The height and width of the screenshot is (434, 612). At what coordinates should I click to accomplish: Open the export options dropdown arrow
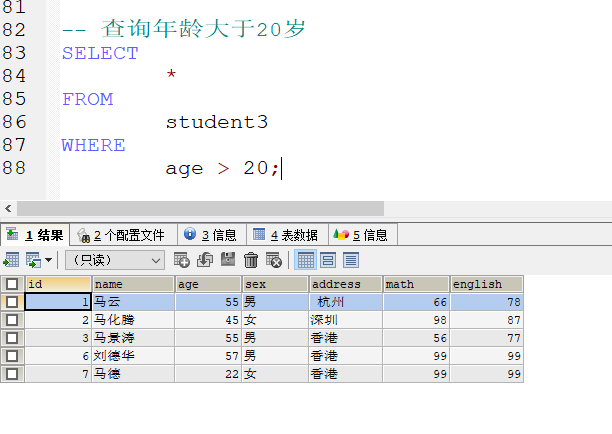[49, 260]
